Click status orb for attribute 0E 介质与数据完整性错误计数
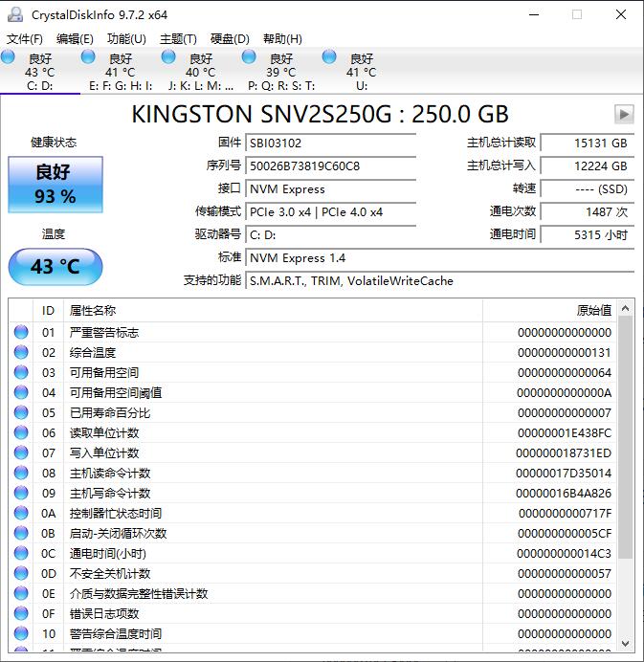Image resolution: width=644 pixels, height=662 pixels. click(x=21, y=593)
